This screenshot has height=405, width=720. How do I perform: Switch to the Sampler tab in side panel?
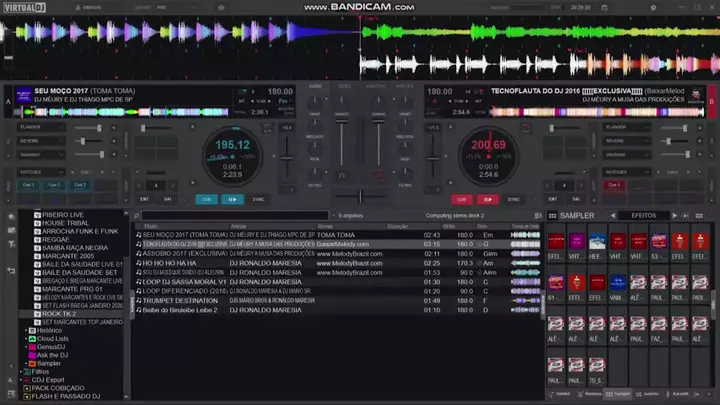point(617,396)
